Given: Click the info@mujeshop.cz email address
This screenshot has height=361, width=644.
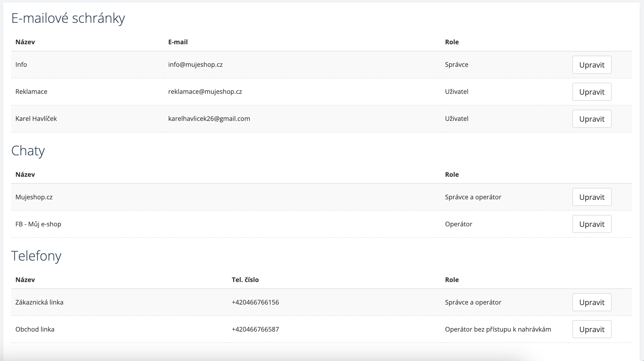Looking at the screenshot, I should click(x=195, y=65).
